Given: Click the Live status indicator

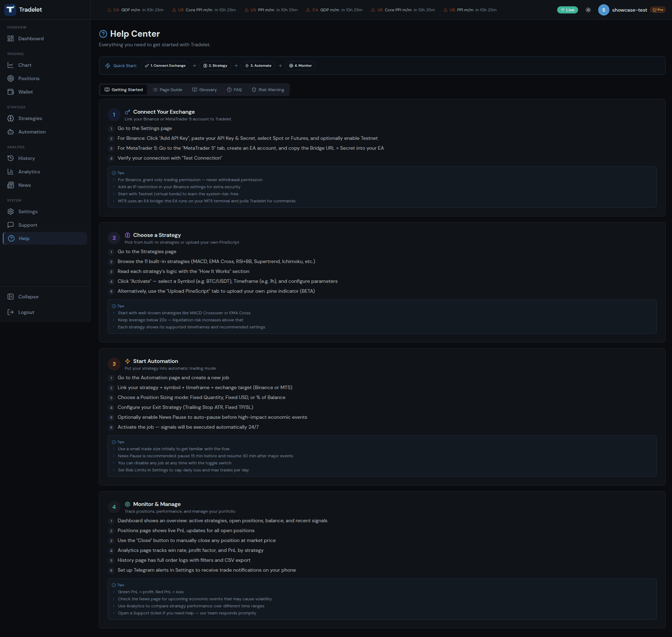Looking at the screenshot, I should (x=567, y=10).
